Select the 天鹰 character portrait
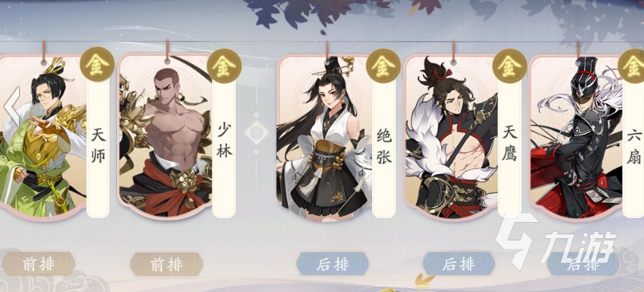The width and height of the screenshot is (644, 292). [451, 138]
